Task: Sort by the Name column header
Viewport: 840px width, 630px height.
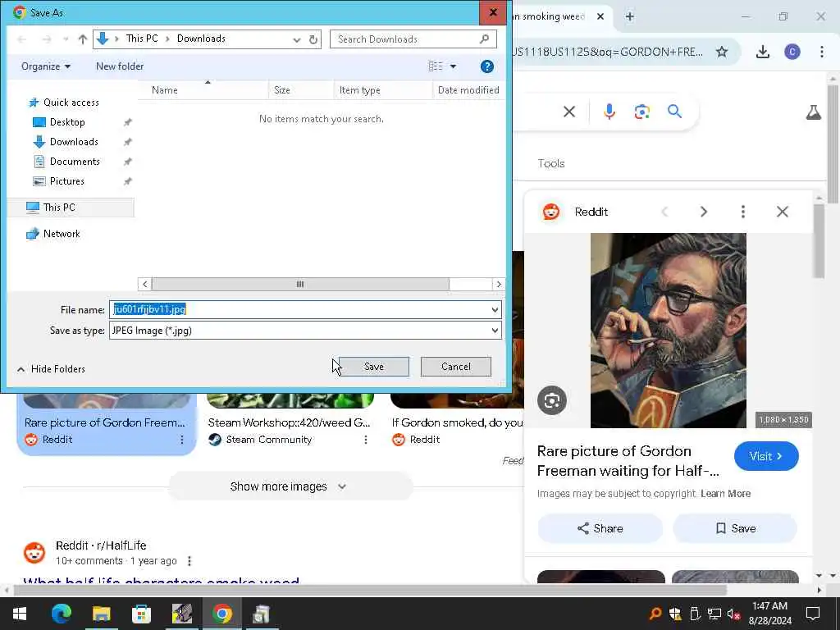Action: point(203,90)
